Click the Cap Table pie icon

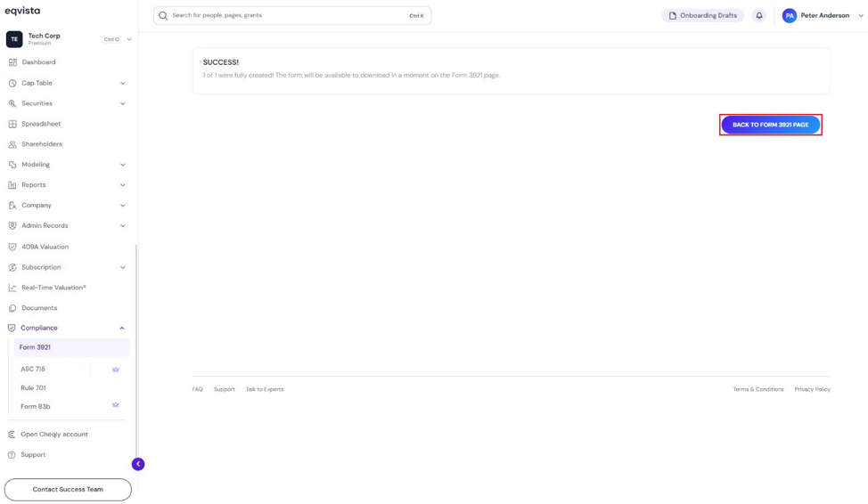pos(12,83)
